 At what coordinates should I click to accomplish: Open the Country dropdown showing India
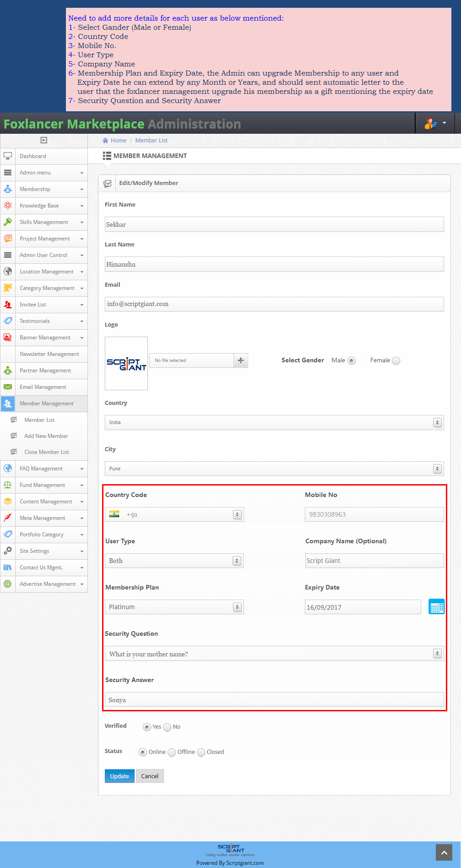pos(274,422)
